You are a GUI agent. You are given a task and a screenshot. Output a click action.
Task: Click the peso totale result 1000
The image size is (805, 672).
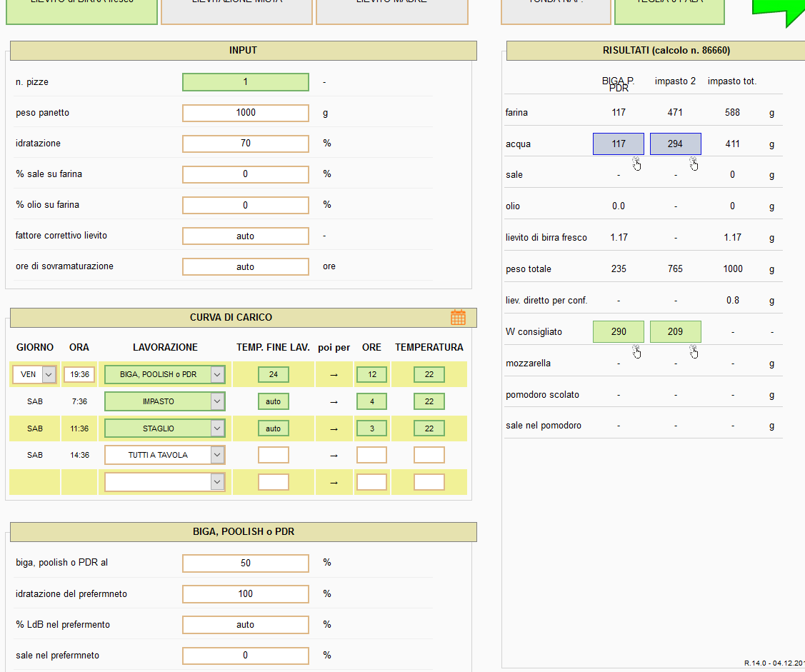tap(733, 269)
